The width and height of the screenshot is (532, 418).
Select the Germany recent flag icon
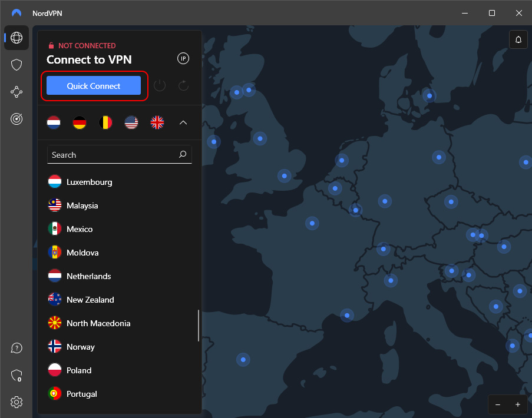point(80,122)
